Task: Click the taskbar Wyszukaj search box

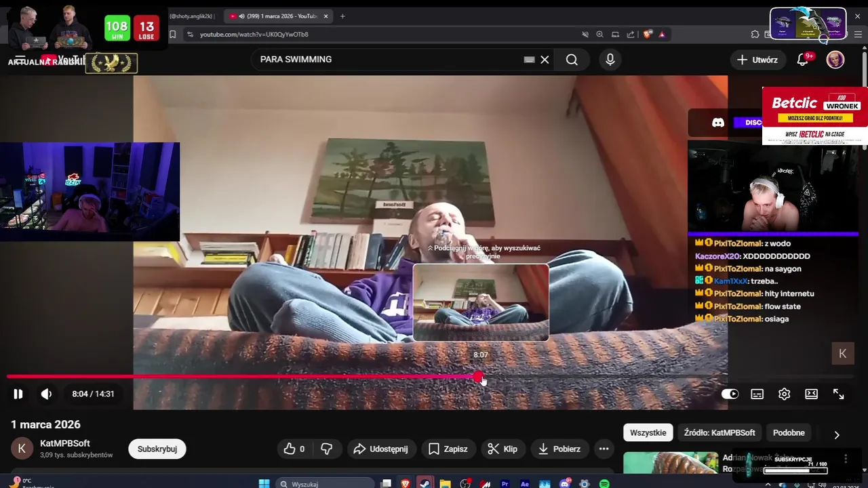Action: point(325,484)
